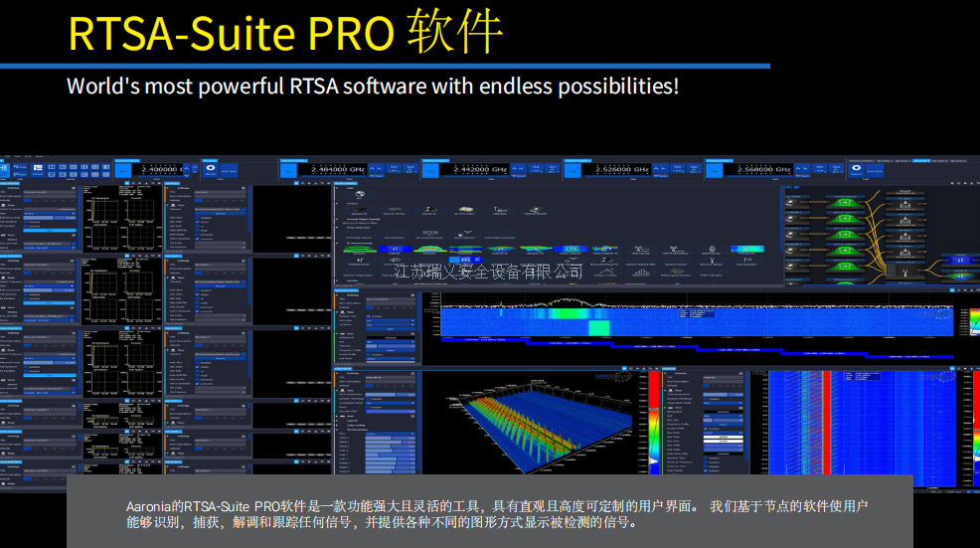Select the Spectran V6 device block icon

click(360, 211)
